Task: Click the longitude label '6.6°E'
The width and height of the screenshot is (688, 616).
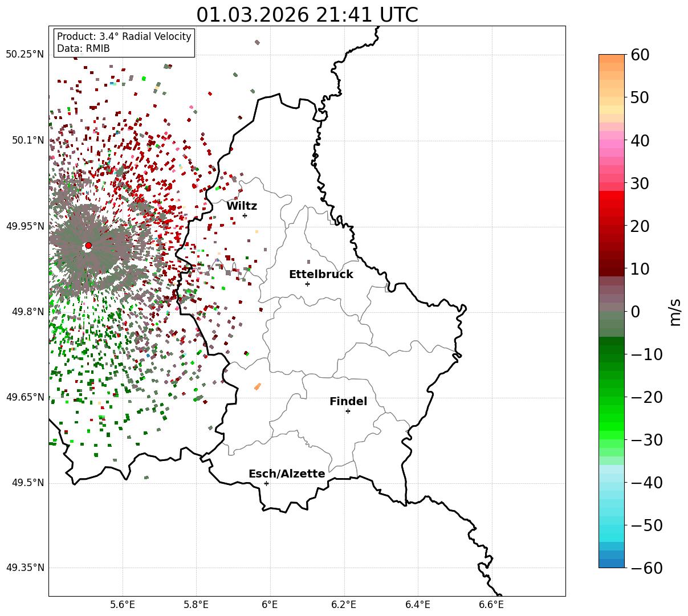Action: [x=491, y=605]
